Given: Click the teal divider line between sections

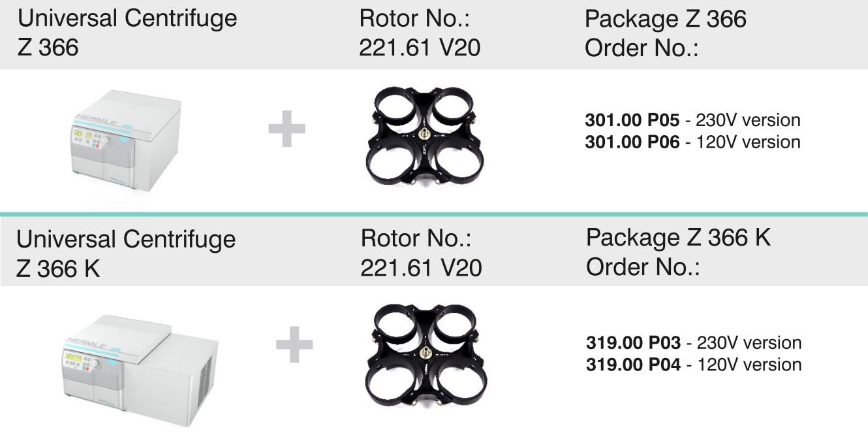Looking at the screenshot, I should pos(434,214).
